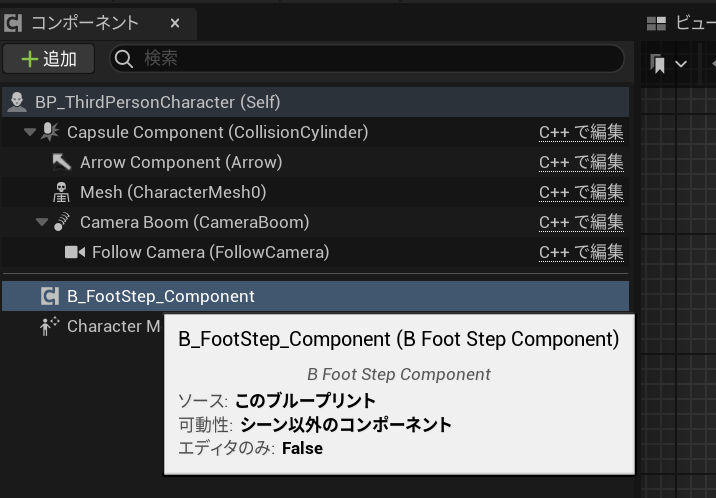Collapse the Capsule Component tree node
This screenshot has width=716, height=498.
30,132
